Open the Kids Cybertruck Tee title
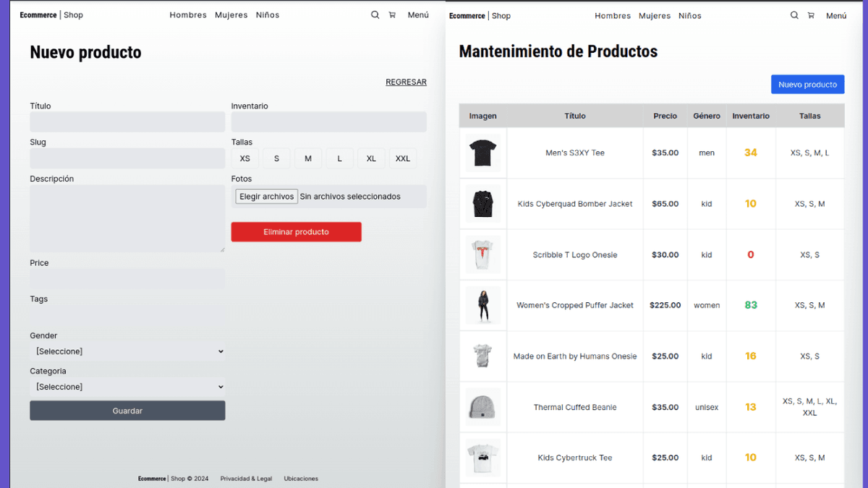Image resolution: width=868 pixels, height=488 pixels. click(x=575, y=458)
